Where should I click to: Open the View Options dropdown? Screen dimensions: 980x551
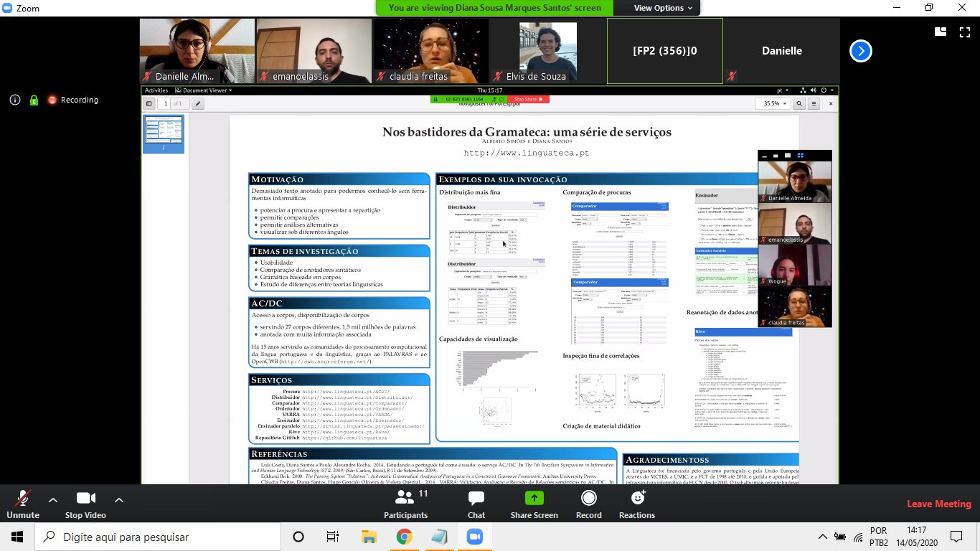pyautogui.click(x=663, y=8)
